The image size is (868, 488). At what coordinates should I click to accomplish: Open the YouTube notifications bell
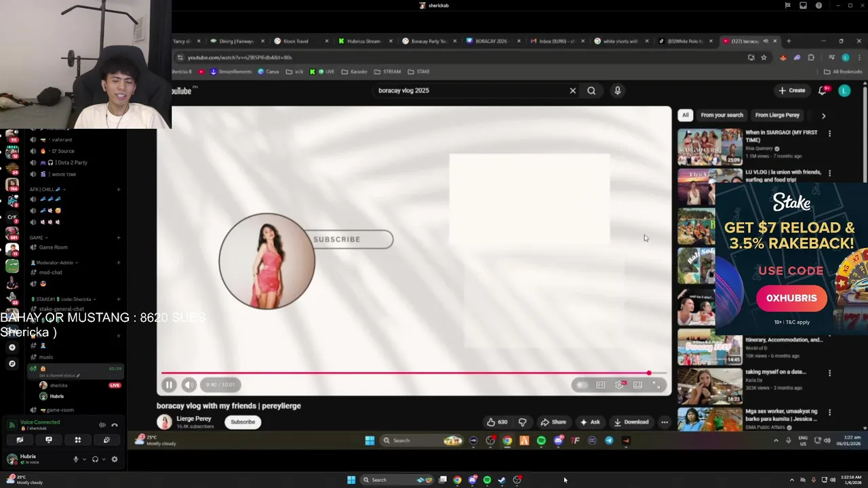tap(823, 90)
